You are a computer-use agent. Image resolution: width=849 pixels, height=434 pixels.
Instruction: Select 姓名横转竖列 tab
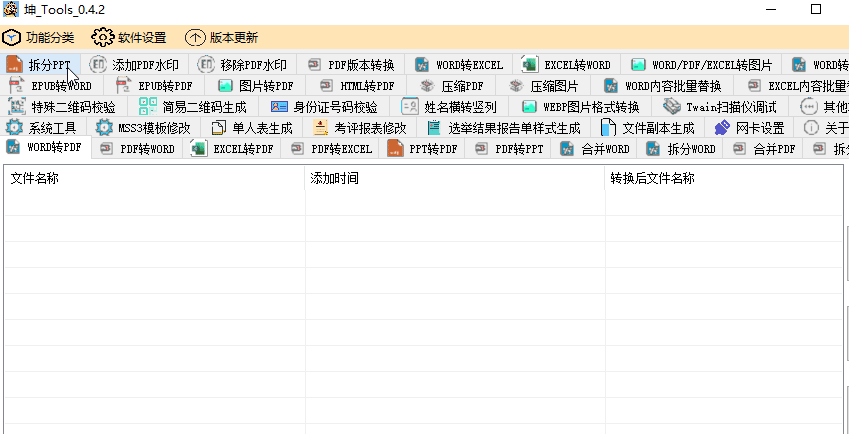coord(449,106)
